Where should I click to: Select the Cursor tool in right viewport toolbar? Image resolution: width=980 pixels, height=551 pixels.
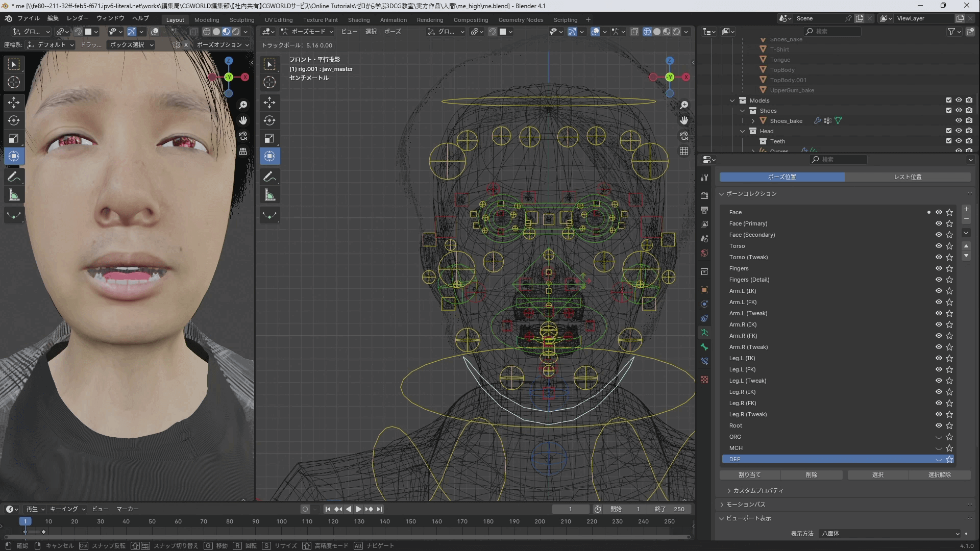(x=269, y=82)
